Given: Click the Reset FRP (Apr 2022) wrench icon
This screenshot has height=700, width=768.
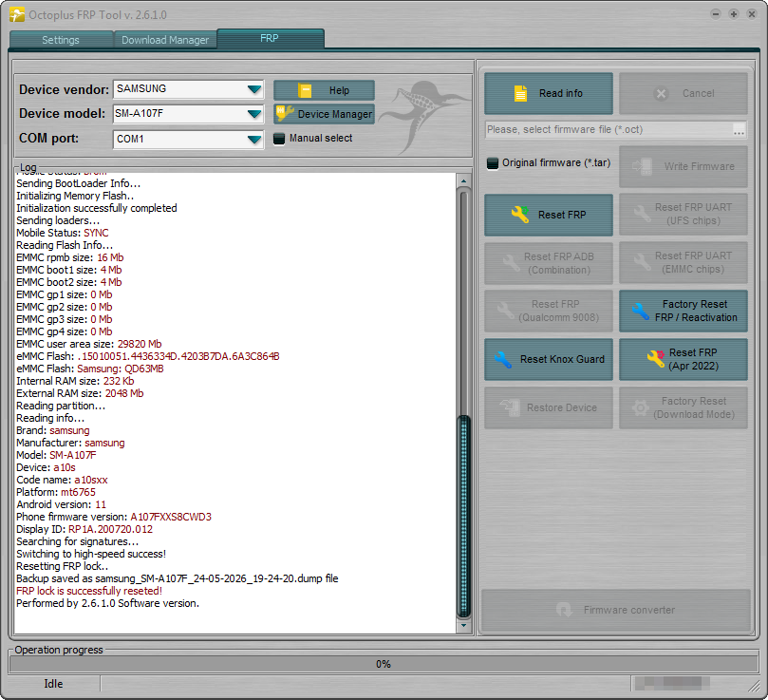Looking at the screenshot, I should tap(656, 358).
